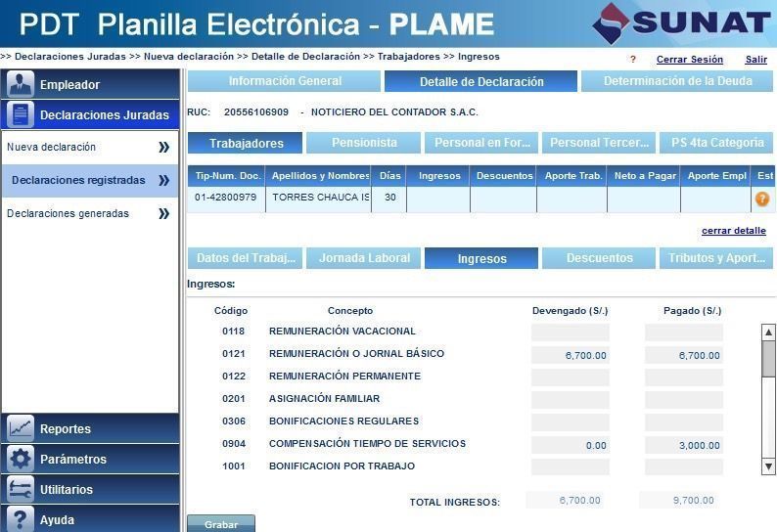Switch to the Pensionista tab
The width and height of the screenshot is (777, 532).
point(364,143)
